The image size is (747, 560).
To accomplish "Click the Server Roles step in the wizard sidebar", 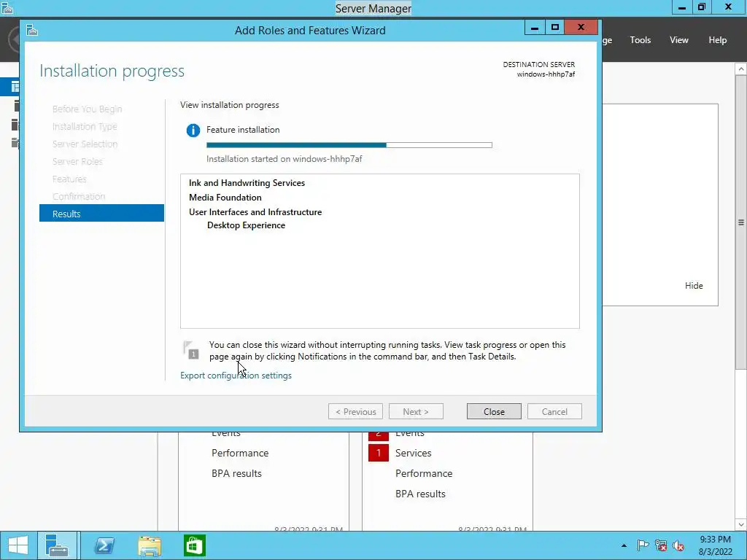I will [x=77, y=161].
